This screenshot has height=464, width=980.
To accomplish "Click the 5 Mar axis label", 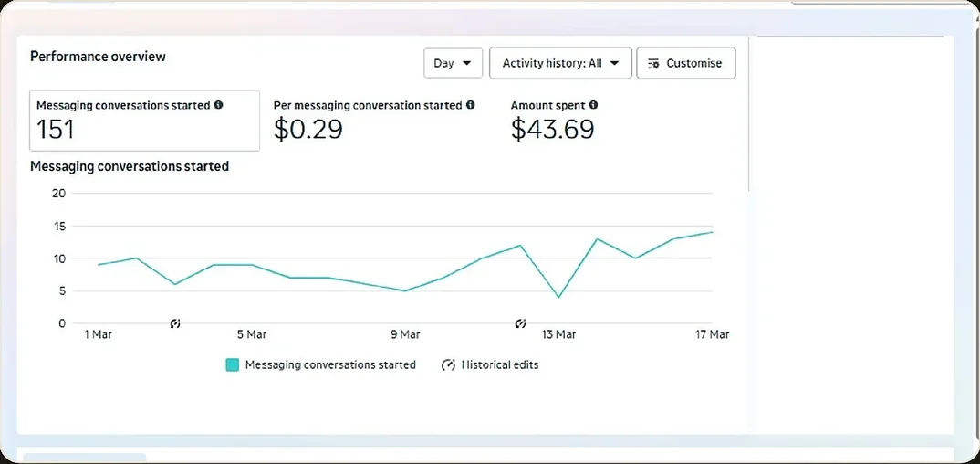I will click(252, 335).
